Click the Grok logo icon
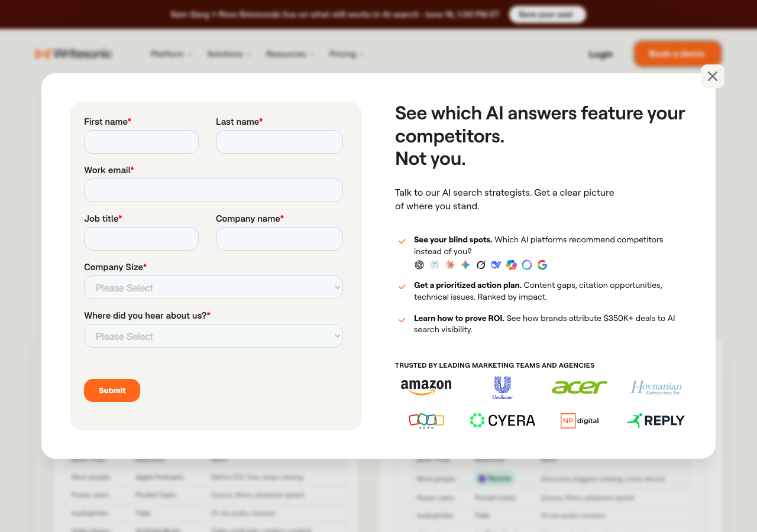This screenshot has height=532, width=757. [x=481, y=265]
